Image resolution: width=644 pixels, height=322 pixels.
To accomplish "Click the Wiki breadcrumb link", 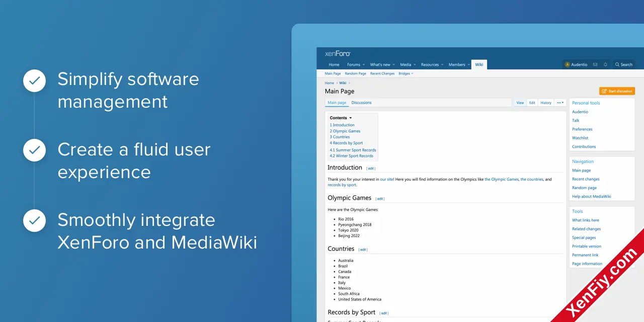I will tap(343, 83).
